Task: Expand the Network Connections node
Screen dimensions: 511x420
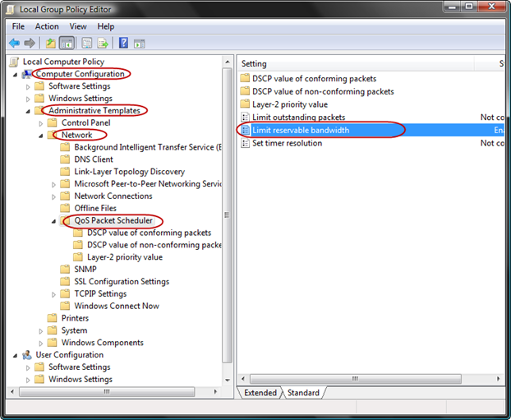Action: pyautogui.click(x=53, y=196)
